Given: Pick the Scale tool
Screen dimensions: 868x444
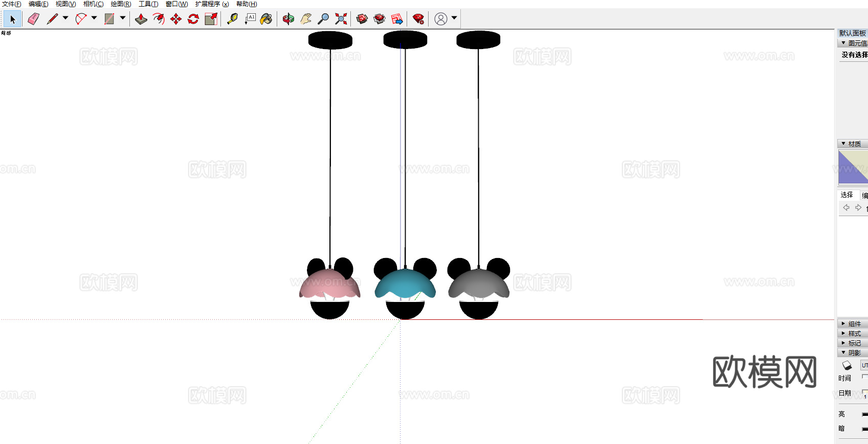Looking at the screenshot, I should (x=211, y=19).
